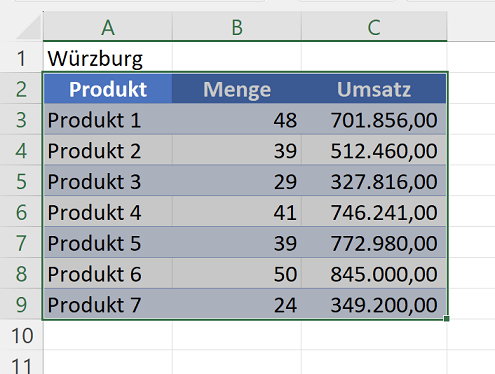The height and width of the screenshot is (374, 495).
Task: Click Menge value 48
Action: point(237,120)
